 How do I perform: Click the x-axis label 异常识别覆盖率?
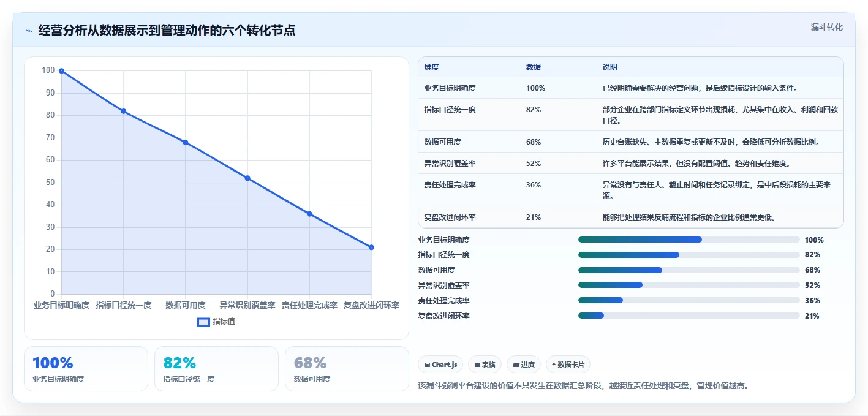coord(247,305)
